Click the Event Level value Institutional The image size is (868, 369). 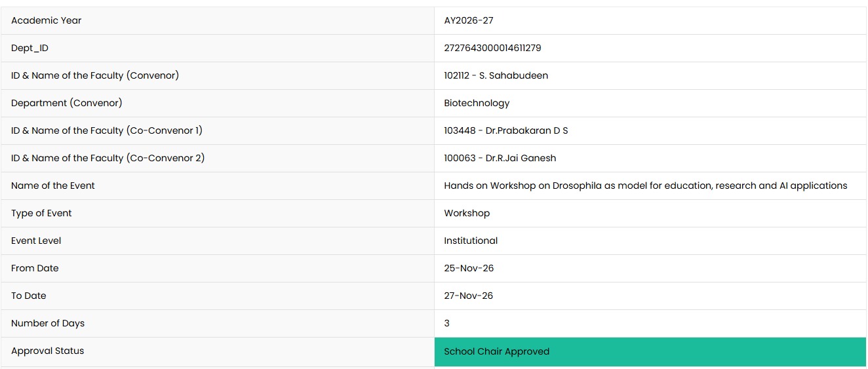pyautogui.click(x=471, y=241)
